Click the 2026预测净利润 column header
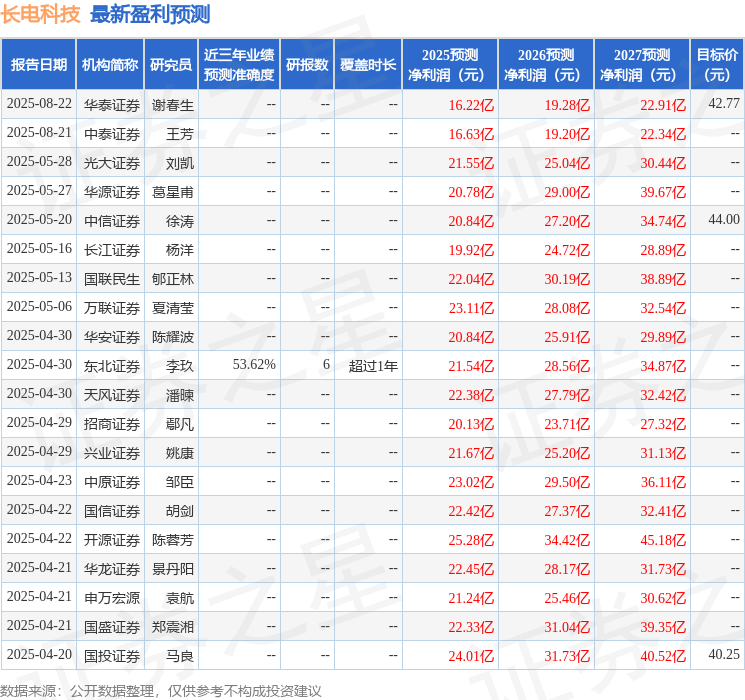 click(546, 65)
